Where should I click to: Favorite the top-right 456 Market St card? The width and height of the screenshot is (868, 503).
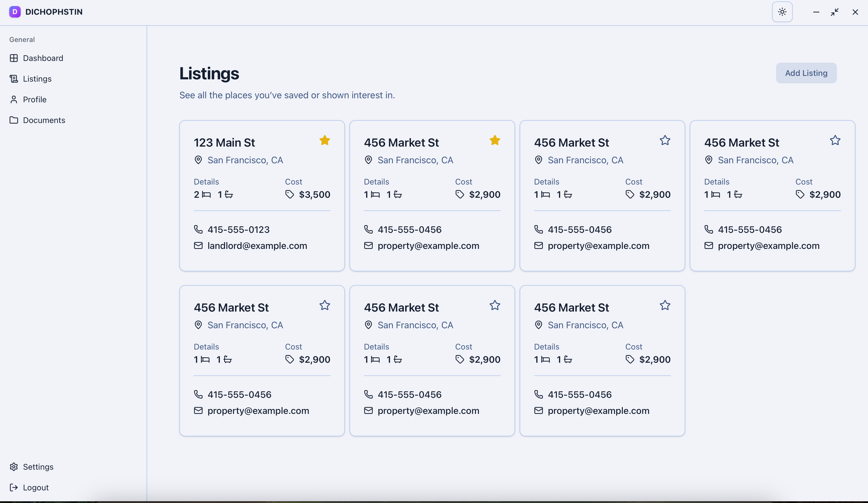click(835, 141)
